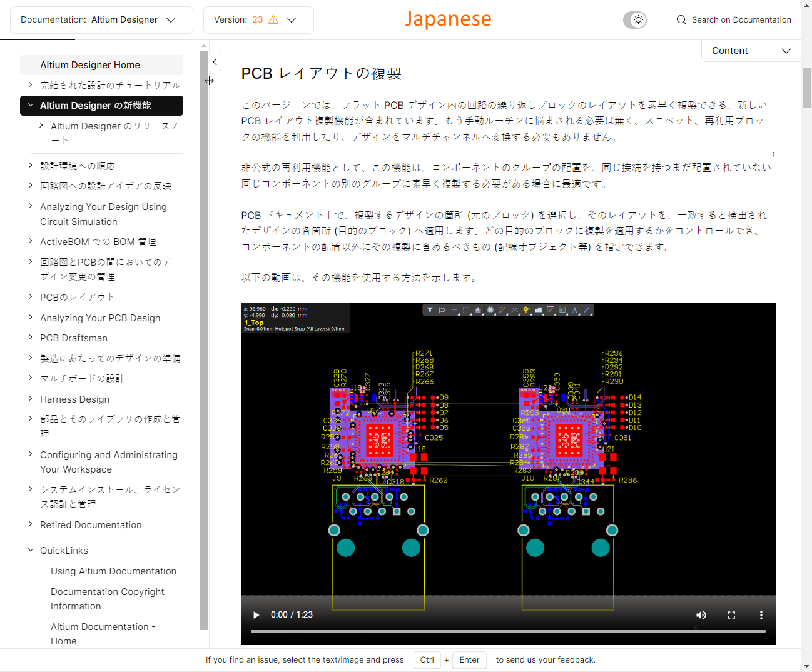
Task: Open Altium Designer Home in sidebar
Action: point(101,65)
